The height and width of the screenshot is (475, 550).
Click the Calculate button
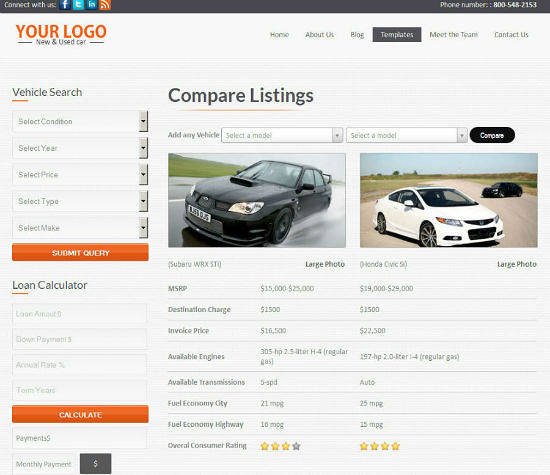coord(80,414)
